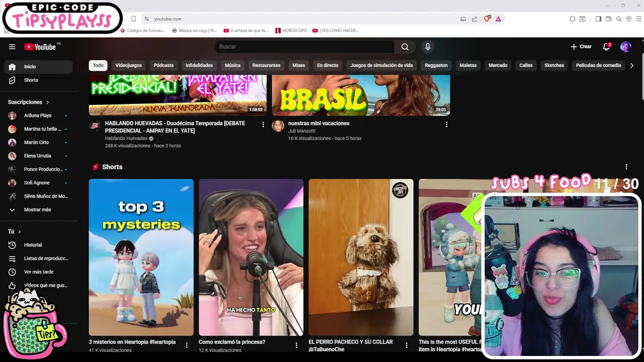Open browser extensions puzzle icon
Image resolution: width=644 pixels, height=362 pixels.
[573, 19]
